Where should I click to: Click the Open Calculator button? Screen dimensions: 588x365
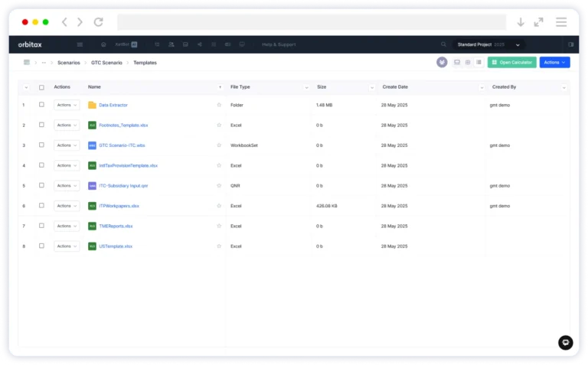tap(511, 62)
